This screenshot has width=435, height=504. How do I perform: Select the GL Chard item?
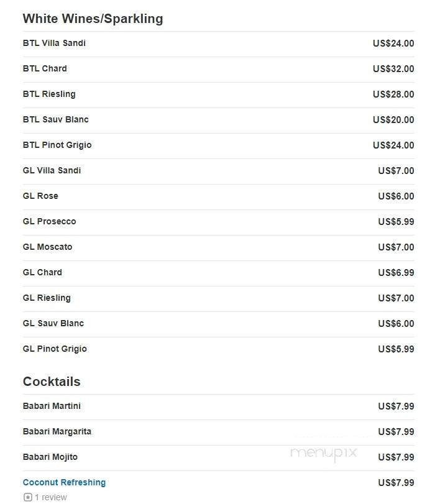42,273
